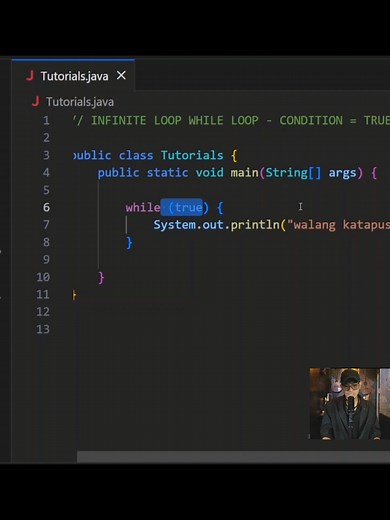Screen dimensions: 390x520
Task: Click the 'main' method name
Action: pos(244,173)
